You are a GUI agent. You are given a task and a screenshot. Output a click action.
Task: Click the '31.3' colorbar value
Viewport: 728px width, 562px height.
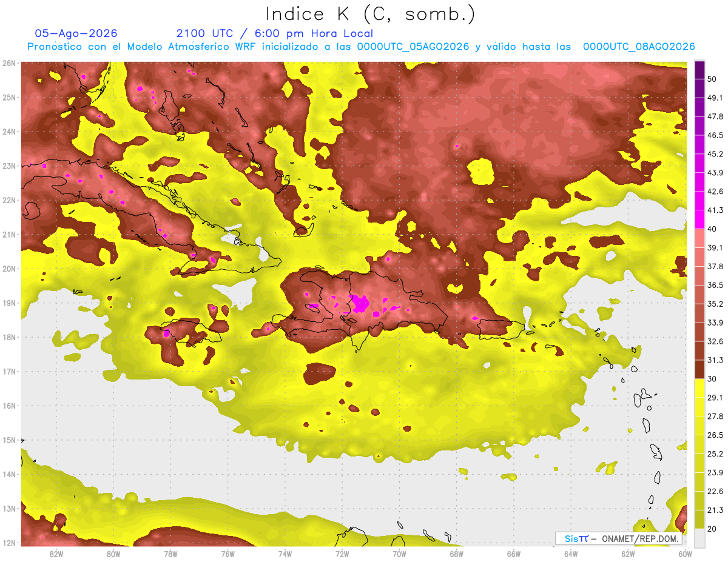[x=715, y=360]
